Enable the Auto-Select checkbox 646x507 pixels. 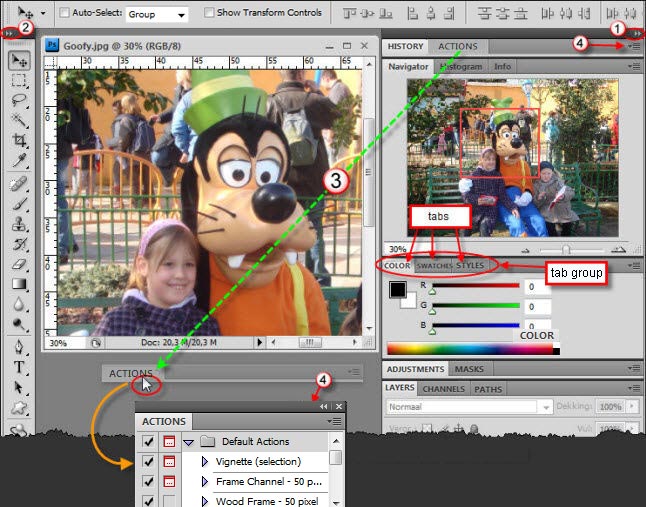click(64, 13)
